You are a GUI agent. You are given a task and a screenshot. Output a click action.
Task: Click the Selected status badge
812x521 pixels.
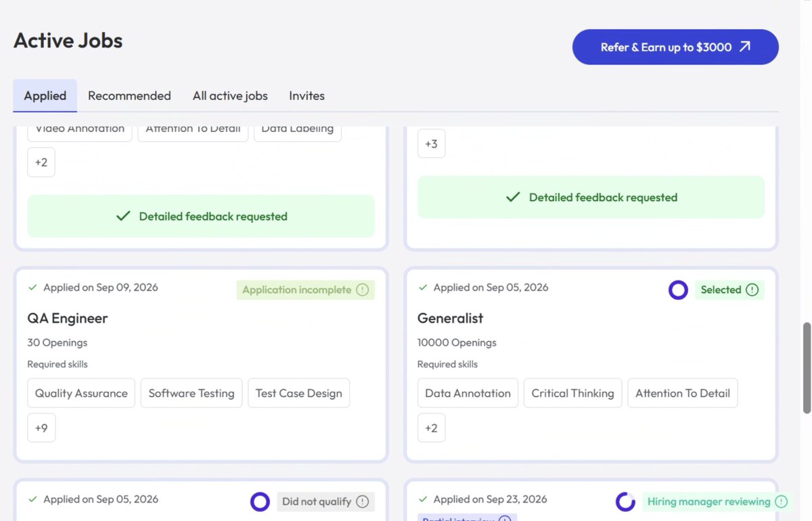[729, 290]
